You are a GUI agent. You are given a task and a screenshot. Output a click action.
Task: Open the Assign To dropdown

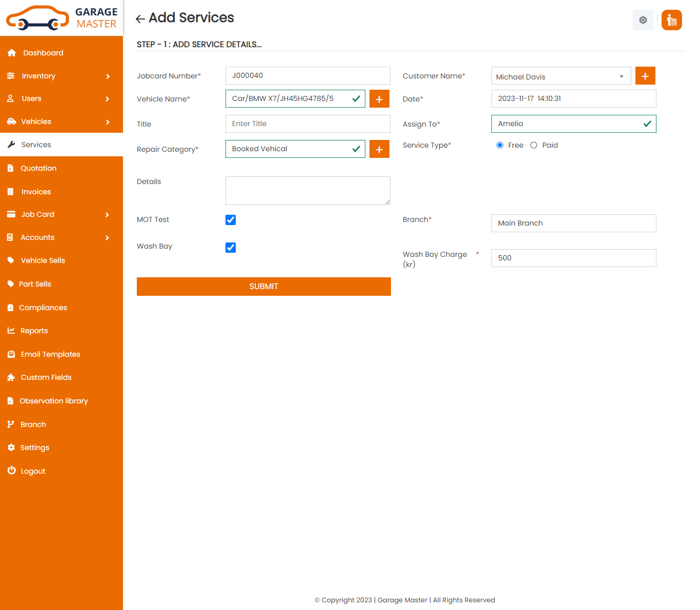coord(574,124)
